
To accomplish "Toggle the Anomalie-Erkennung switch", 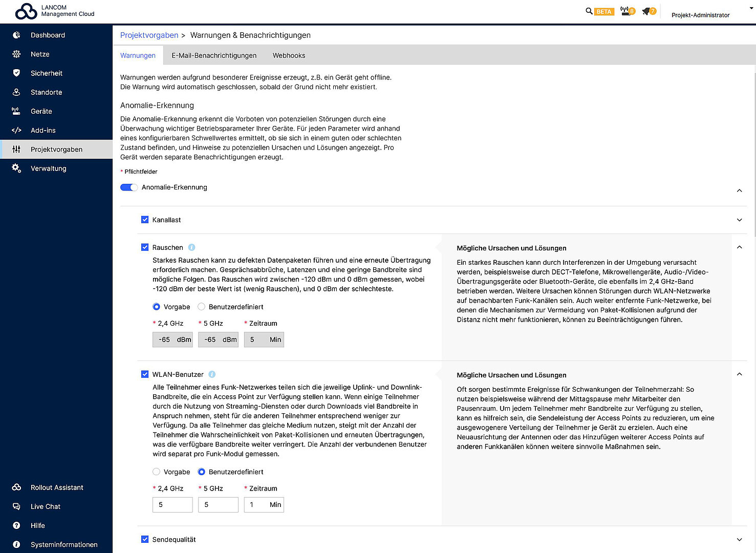I will (128, 187).
